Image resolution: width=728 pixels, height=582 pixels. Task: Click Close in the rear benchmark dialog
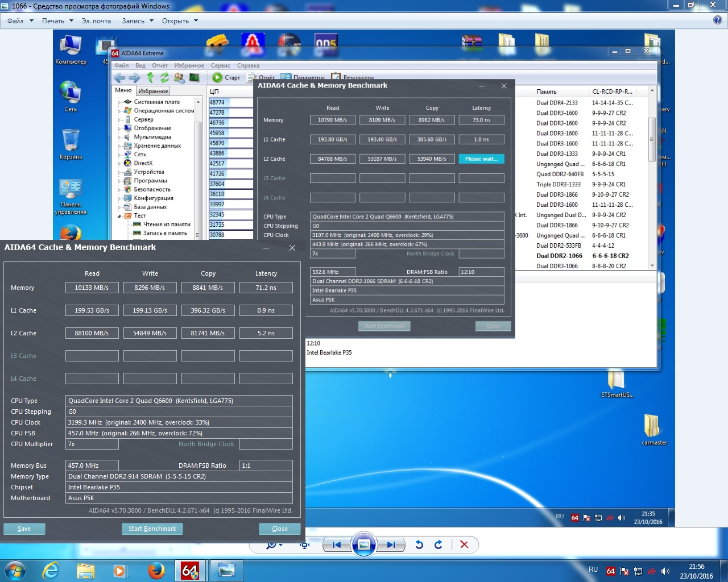tap(493, 326)
